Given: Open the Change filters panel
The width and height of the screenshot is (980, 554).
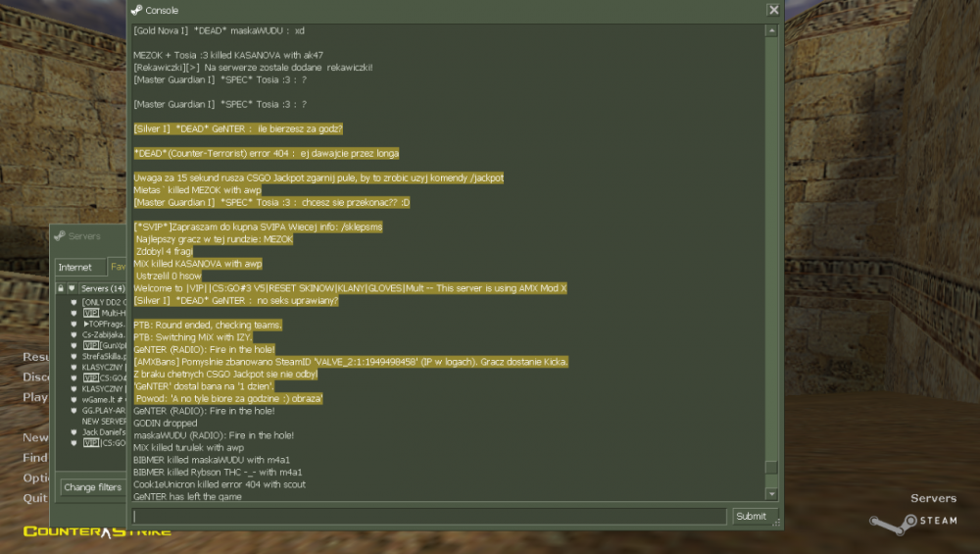Looking at the screenshot, I should [92, 486].
